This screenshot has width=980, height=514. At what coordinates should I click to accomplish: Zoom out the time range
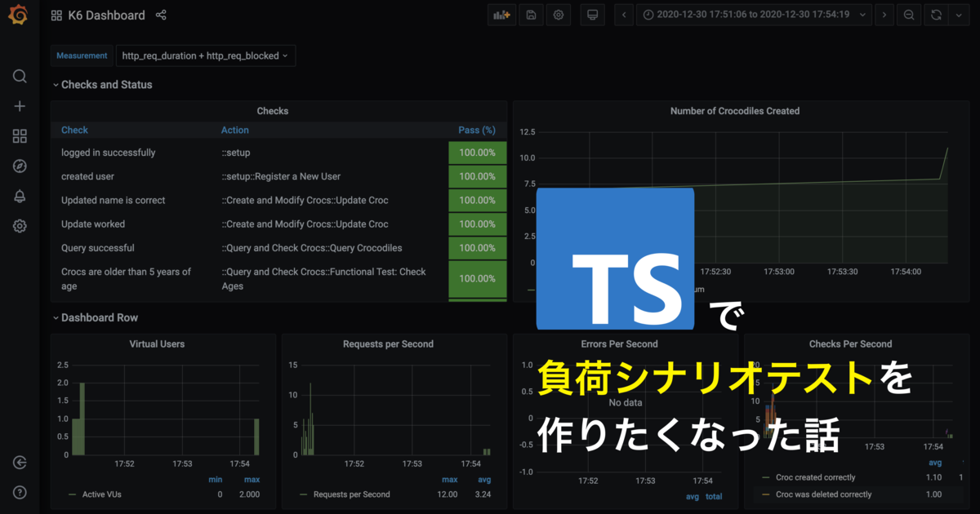(909, 15)
